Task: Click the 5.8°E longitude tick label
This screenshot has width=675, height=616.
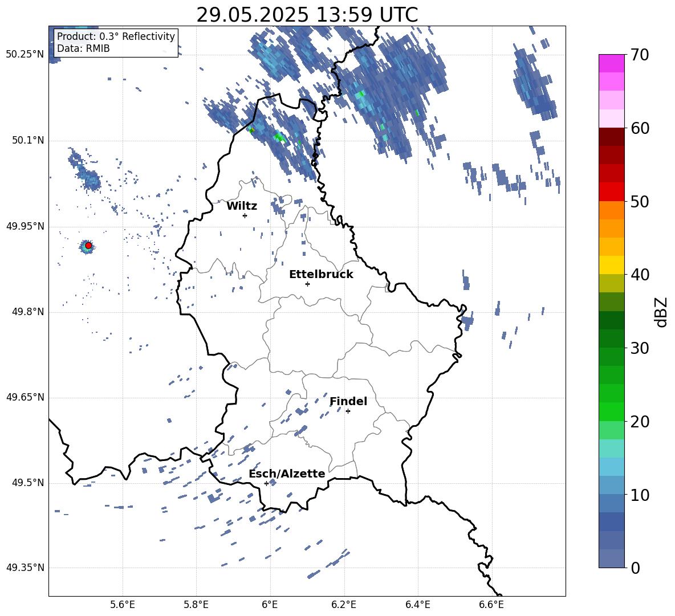Action: pyautogui.click(x=196, y=605)
